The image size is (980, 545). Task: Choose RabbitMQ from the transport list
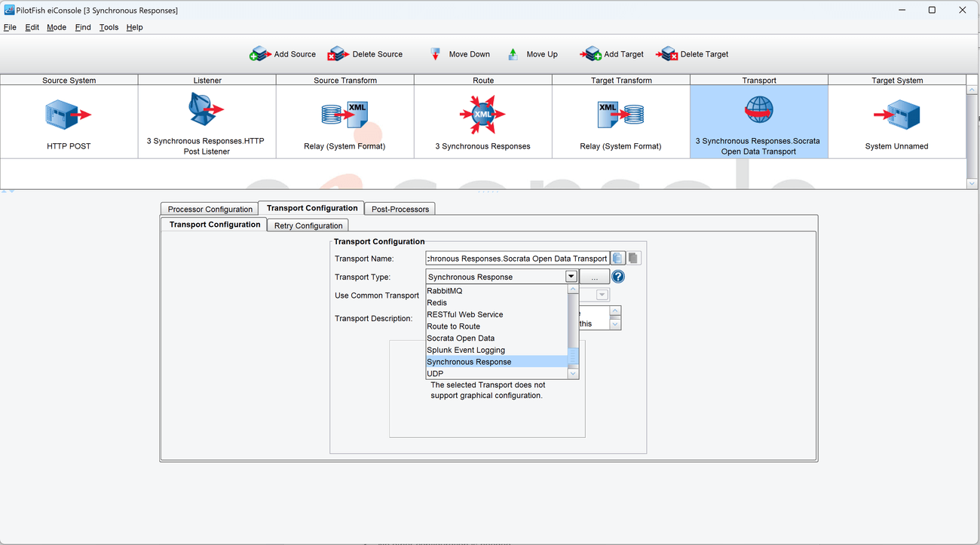click(496, 290)
